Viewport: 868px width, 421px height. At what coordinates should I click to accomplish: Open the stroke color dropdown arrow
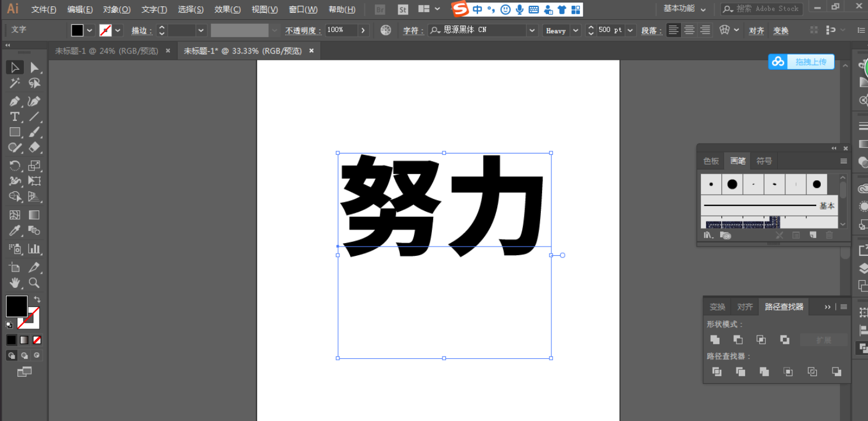118,30
